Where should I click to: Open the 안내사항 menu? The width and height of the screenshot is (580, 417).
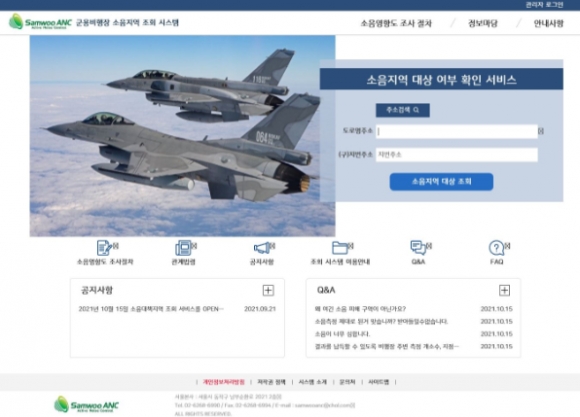549,23
